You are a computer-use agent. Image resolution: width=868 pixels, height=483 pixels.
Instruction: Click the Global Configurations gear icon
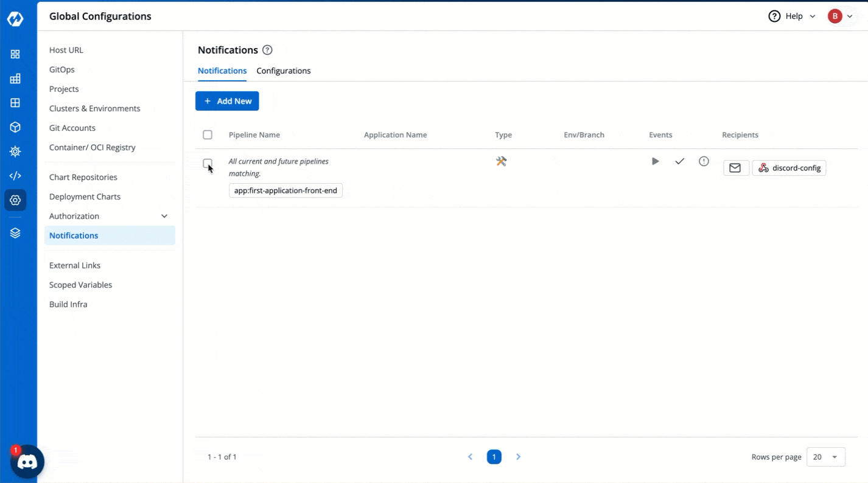click(15, 200)
